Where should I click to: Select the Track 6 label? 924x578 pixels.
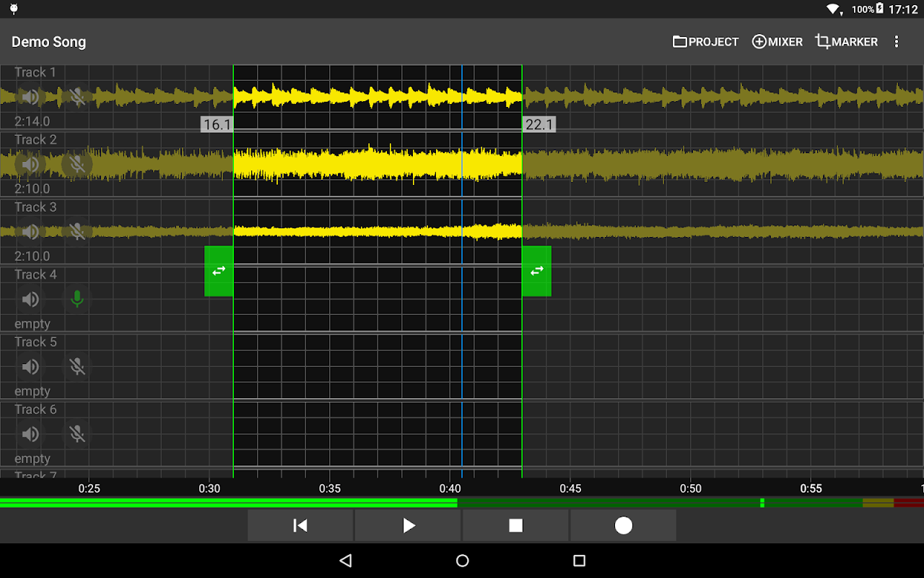pyautogui.click(x=35, y=409)
